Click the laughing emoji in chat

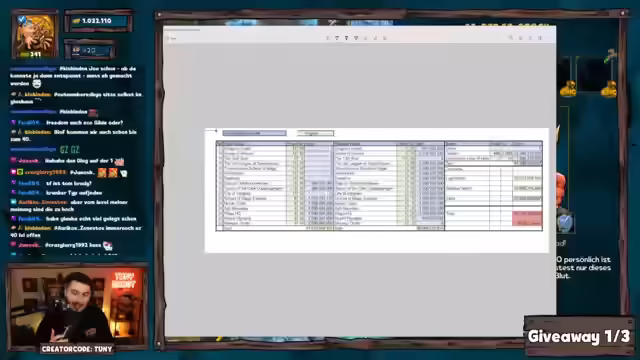37,84
